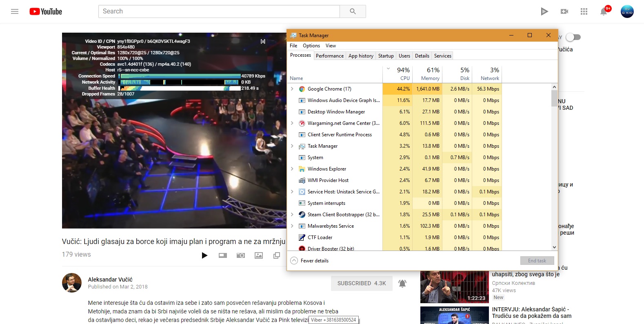Click the image picture icon below video
This screenshot has height=324, width=644.
(x=259, y=255)
